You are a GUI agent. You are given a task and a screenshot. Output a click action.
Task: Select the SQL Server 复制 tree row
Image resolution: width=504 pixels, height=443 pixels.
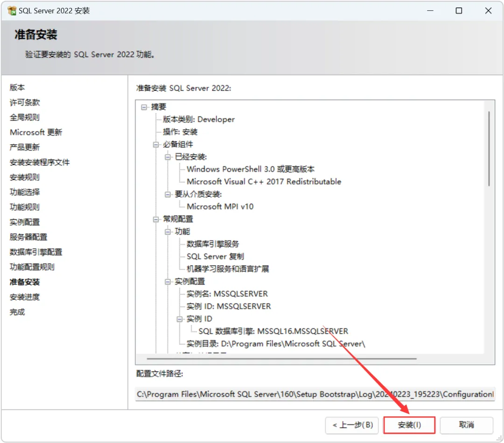[215, 257]
